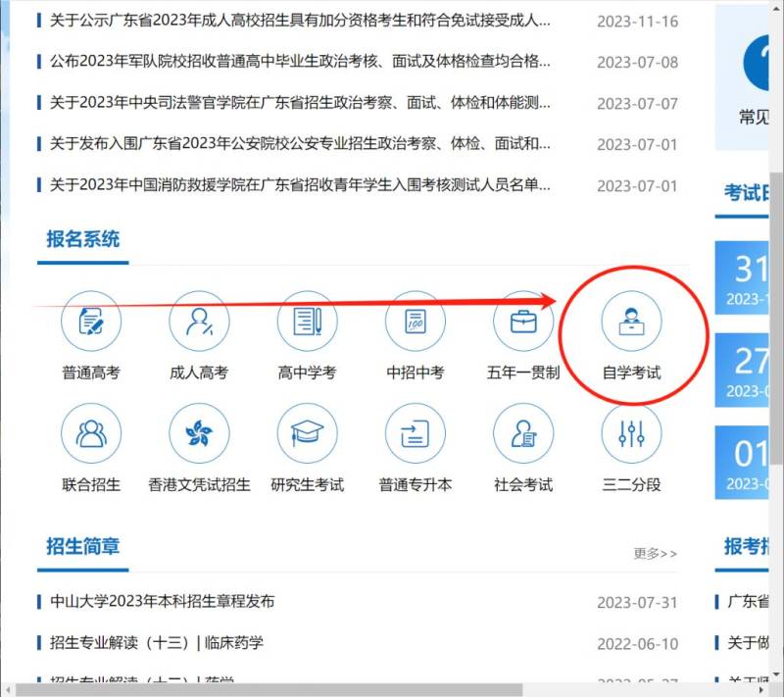Click the 五年一贯制 briefcase icon
This screenshot has height=697, width=784.
point(522,322)
